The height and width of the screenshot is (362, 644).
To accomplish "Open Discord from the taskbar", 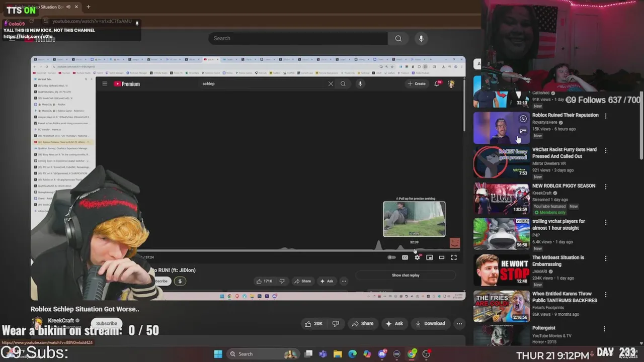I will click(x=382, y=354).
